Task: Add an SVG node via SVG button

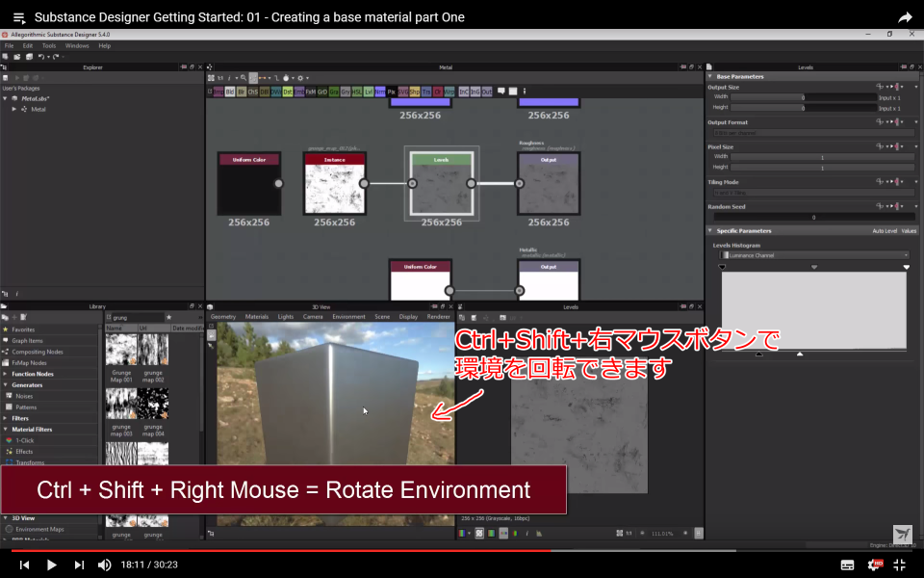Action: click(403, 92)
